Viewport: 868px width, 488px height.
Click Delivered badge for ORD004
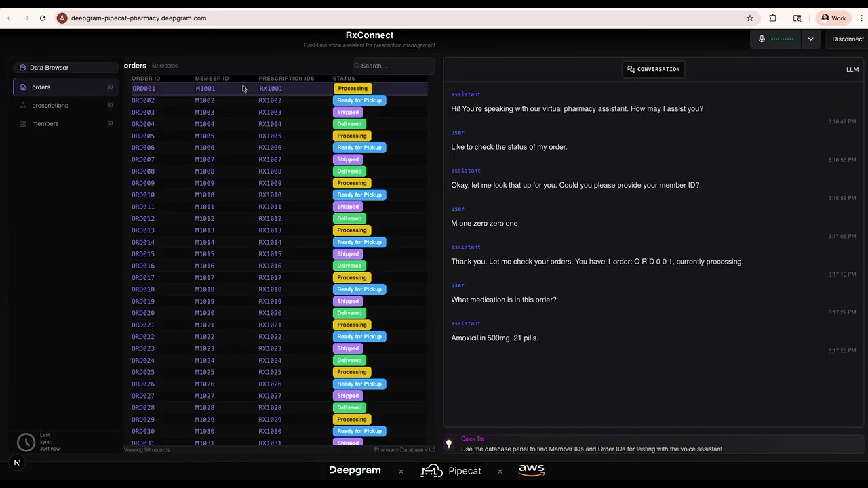tap(349, 124)
